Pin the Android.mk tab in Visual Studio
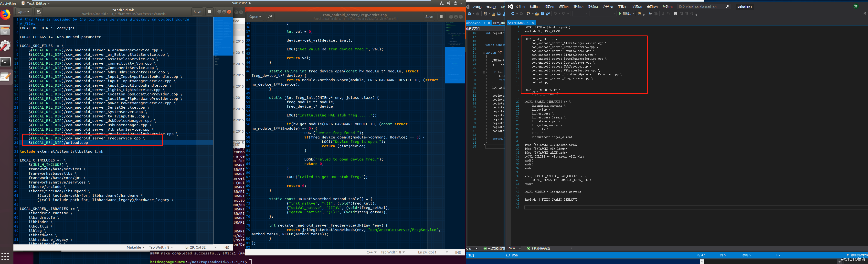 coord(528,23)
